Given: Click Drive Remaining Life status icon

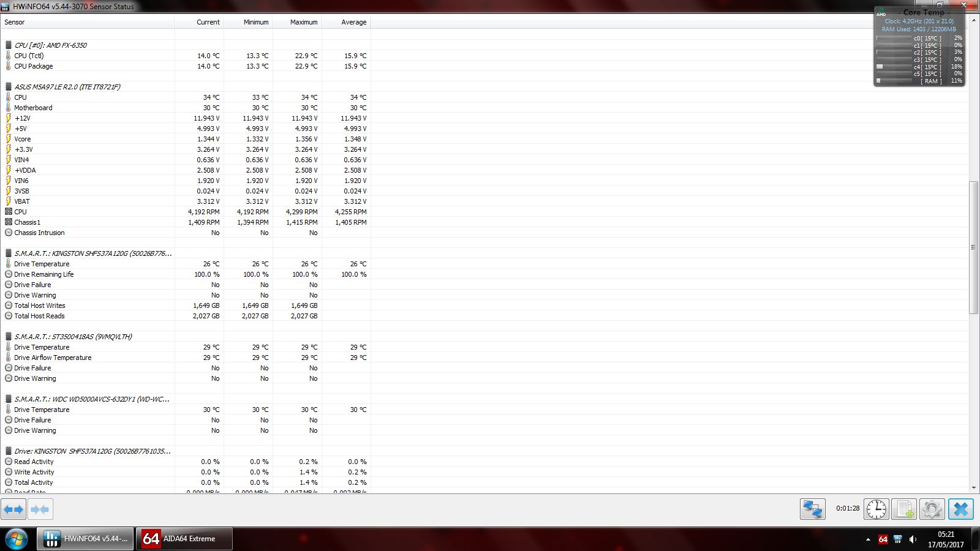Looking at the screenshot, I should pyautogui.click(x=9, y=274).
